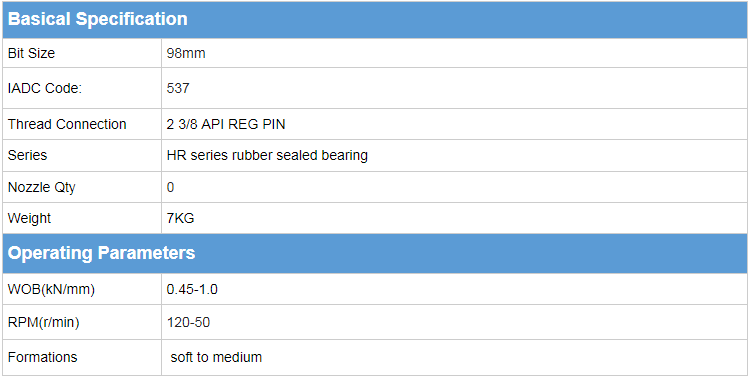Click the Nozzle Qty value 0
Viewport: 750px width, 378px height.
pos(170,187)
